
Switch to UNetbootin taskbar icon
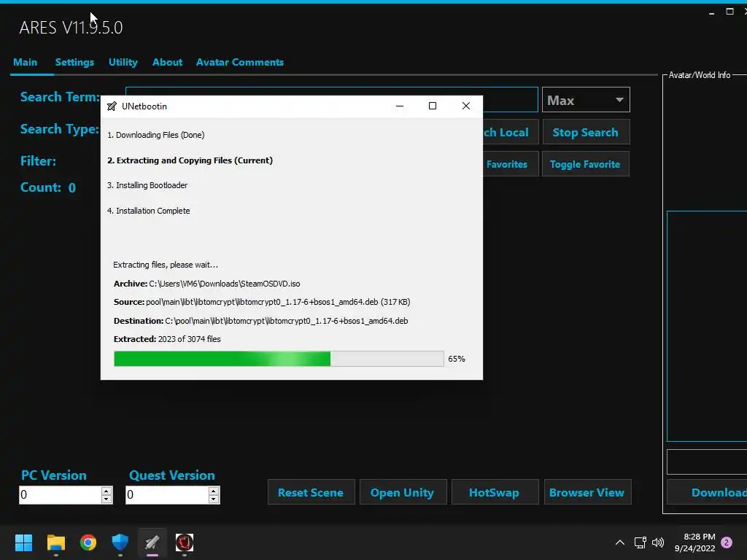152,542
